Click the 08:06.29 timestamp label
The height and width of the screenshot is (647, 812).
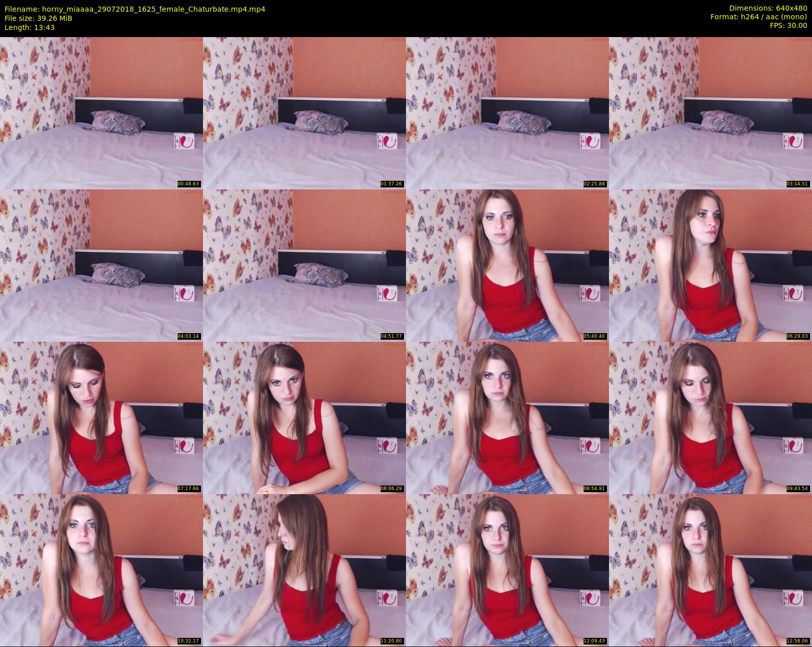(392, 489)
